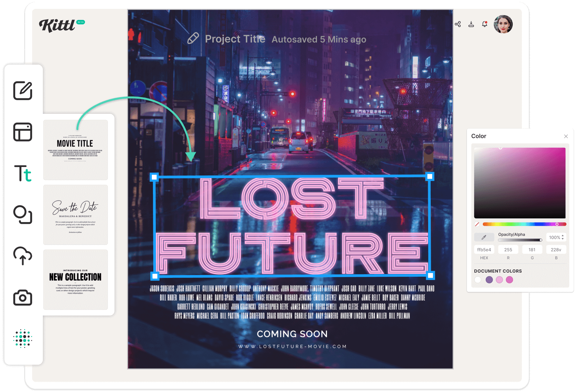Choose the light pink document color swatch
This screenshot has width=577, height=392.
coord(499,280)
